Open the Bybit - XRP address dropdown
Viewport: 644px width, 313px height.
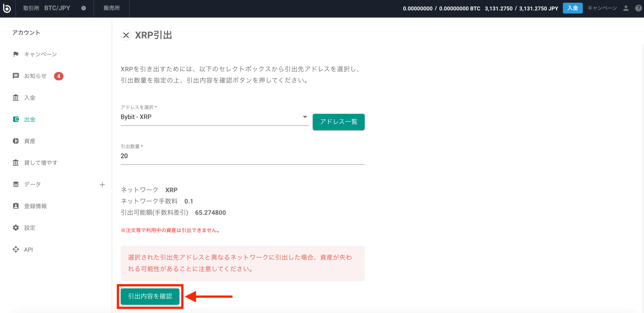pos(215,117)
